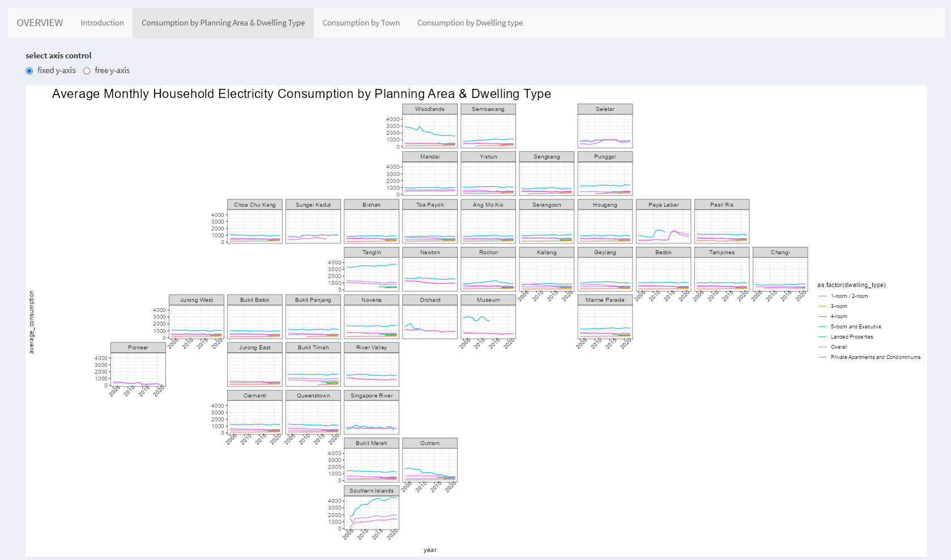The image size is (951, 560).
Task: Switch to Consumption by Town tab
Action: point(361,23)
